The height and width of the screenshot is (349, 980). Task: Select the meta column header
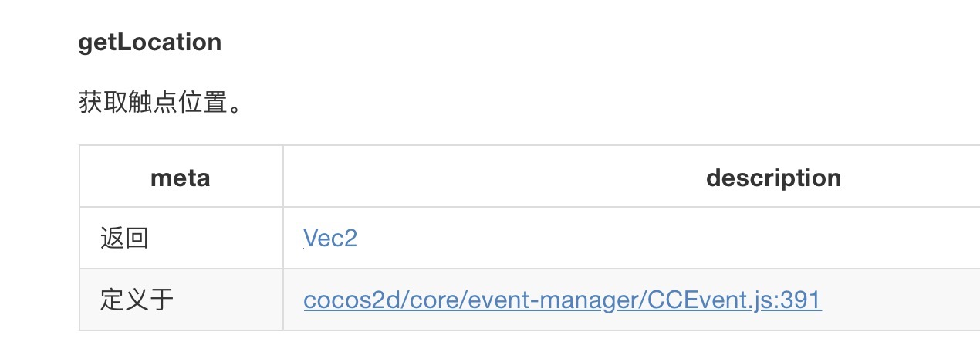180,178
